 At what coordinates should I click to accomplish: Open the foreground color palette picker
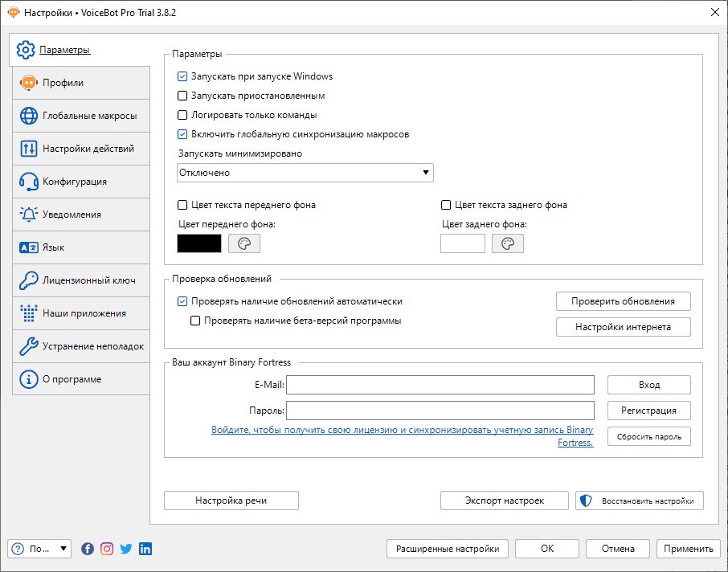coord(244,243)
